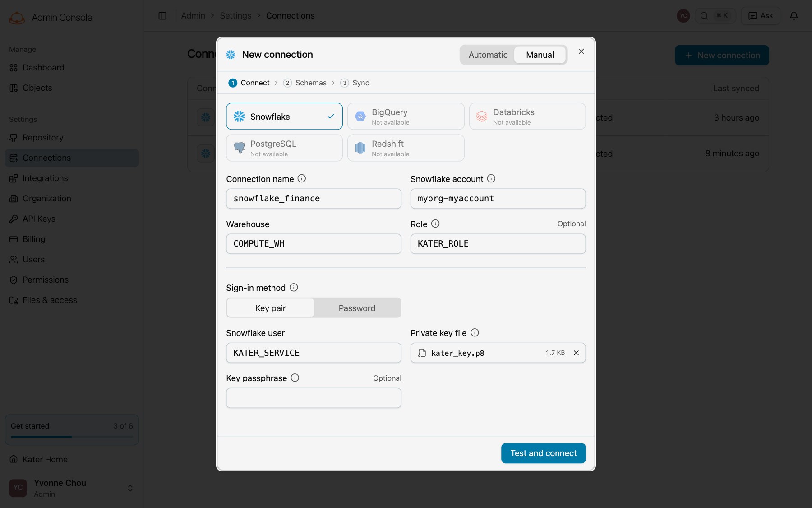Select the Databricks connector card
Image resolution: width=812 pixels, height=508 pixels.
527,117
